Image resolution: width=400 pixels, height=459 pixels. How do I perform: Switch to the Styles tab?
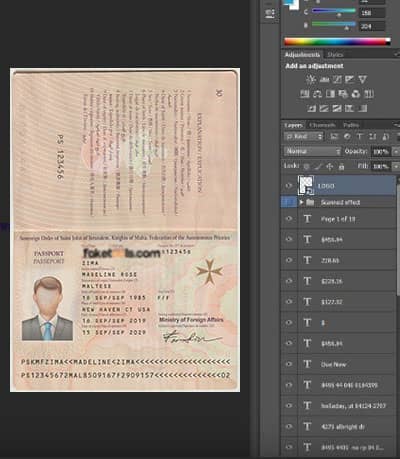335,55
